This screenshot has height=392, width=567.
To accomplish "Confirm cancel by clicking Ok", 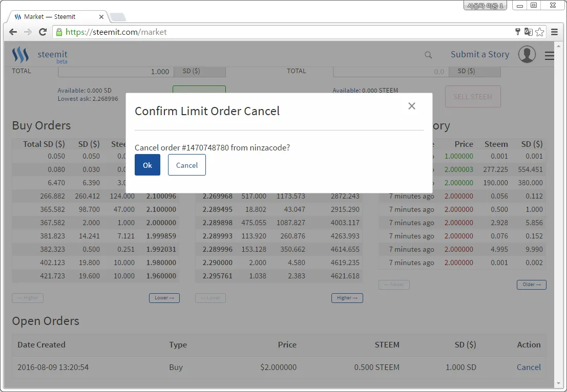I will point(147,165).
